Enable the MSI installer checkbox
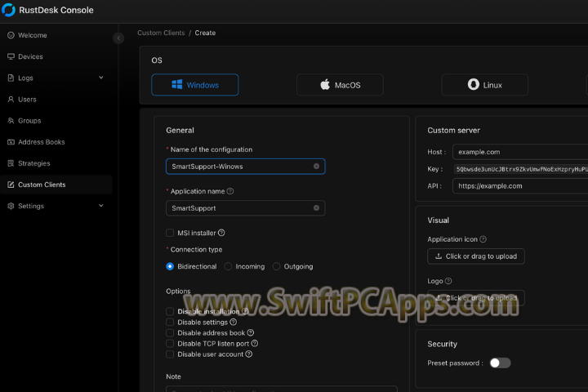Screen dimensions: 588x392 point(170,233)
